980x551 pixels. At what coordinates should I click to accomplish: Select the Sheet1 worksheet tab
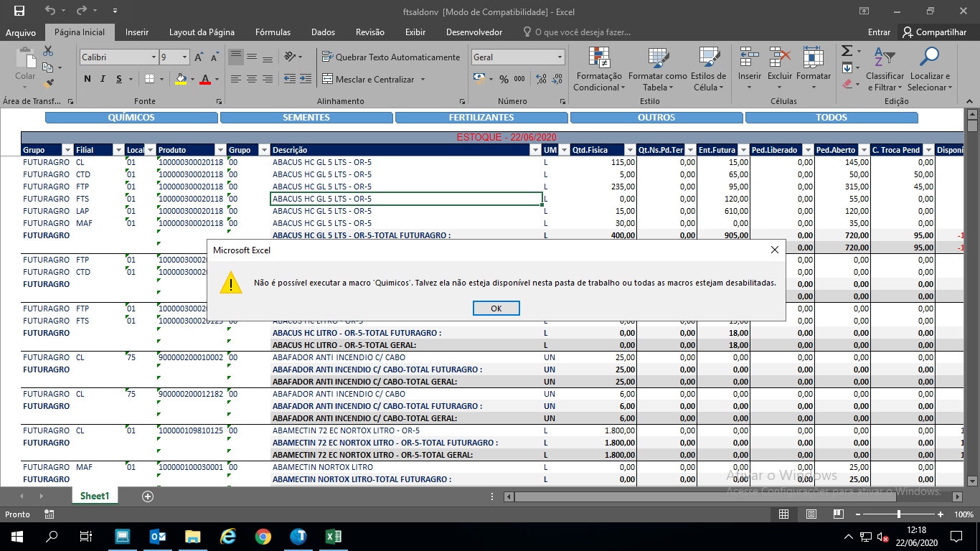point(95,496)
